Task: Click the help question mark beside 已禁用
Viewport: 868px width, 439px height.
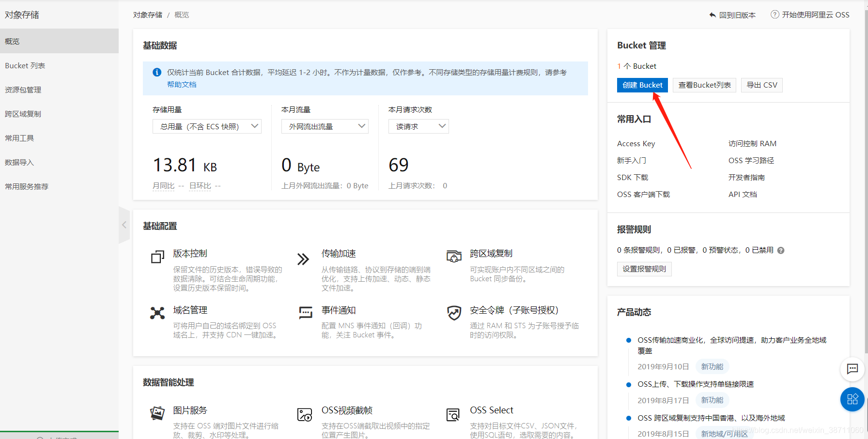Action: point(781,250)
